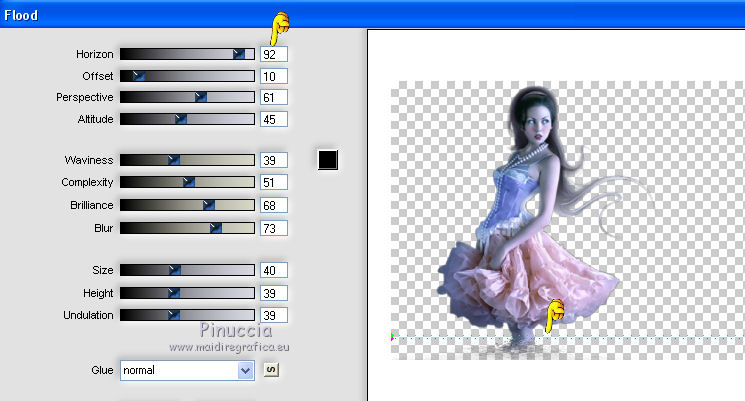Click the Offset value field showing 10
This screenshot has height=401, width=745.
pos(274,76)
